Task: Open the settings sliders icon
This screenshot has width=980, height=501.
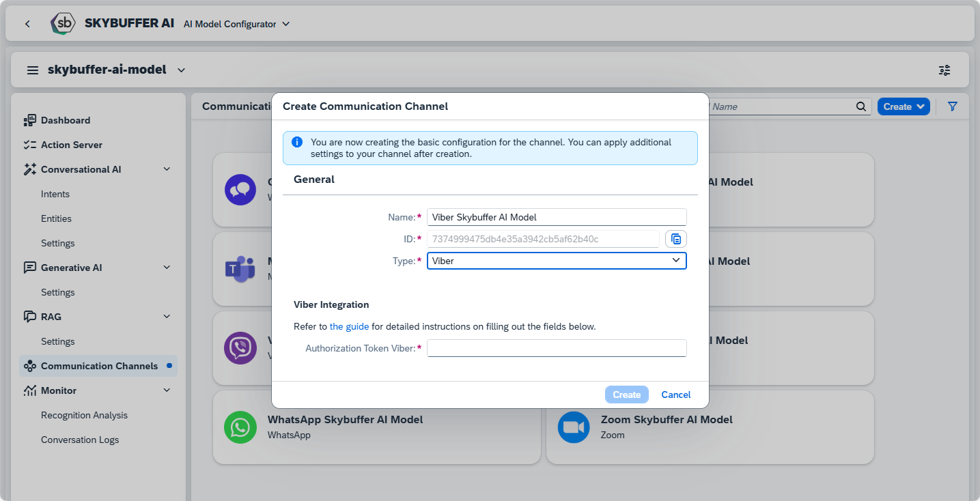Action: tap(944, 70)
